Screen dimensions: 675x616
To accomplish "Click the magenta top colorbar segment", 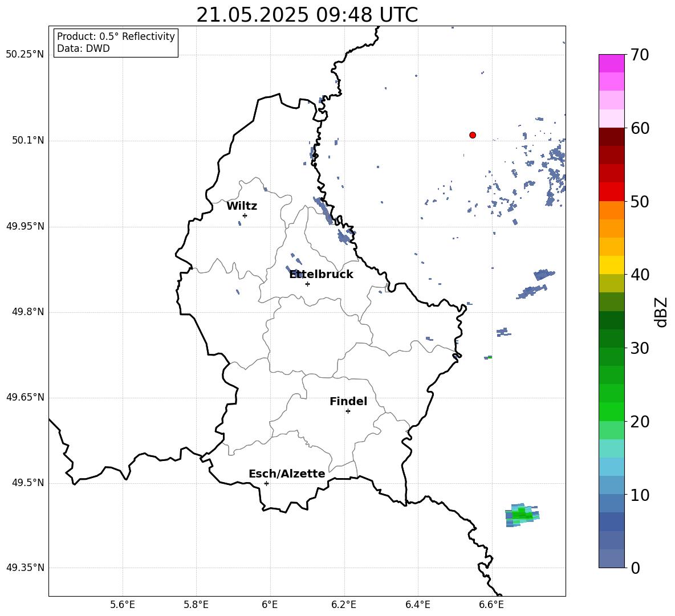I will 611,64.
